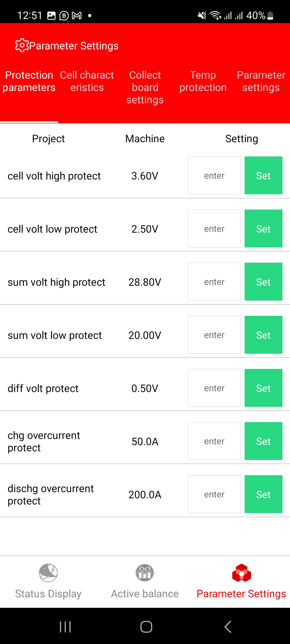Go to the Parameter settings top tab
Viewport: 290px width, 644px height.
click(261, 81)
